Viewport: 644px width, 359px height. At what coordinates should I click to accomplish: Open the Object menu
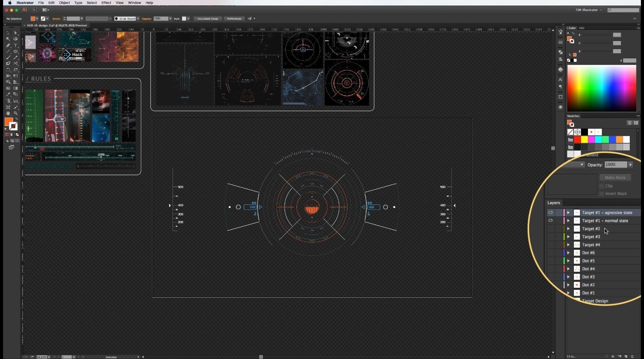[64, 3]
